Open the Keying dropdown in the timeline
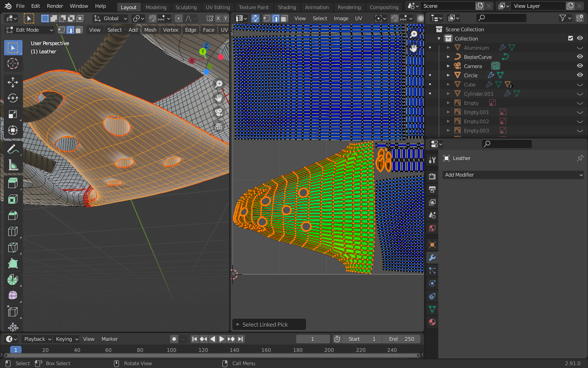Image resolution: width=588 pixels, height=368 pixels. pyautogui.click(x=67, y=339)
